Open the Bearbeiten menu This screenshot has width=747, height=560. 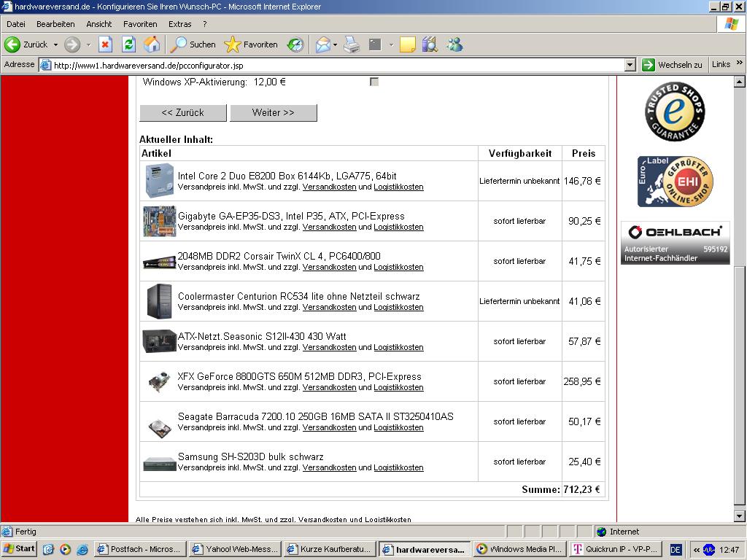[x=55, y=24]
